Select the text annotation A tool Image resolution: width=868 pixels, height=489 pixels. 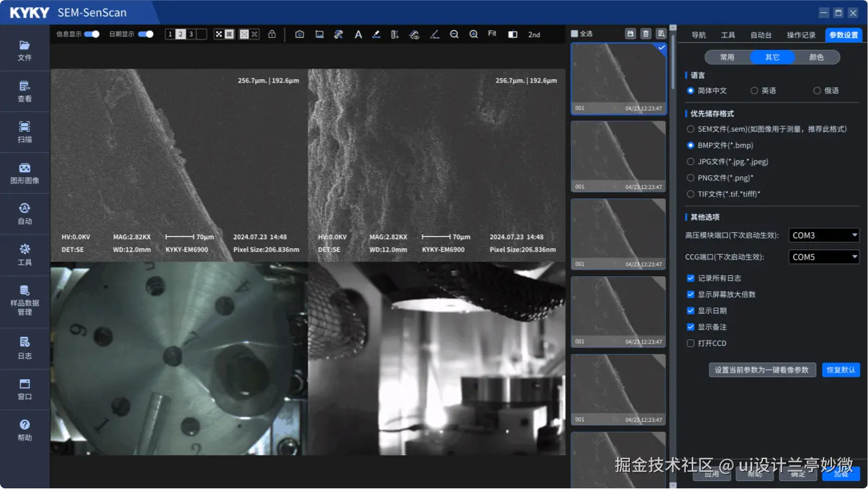[x=358, y=34]
